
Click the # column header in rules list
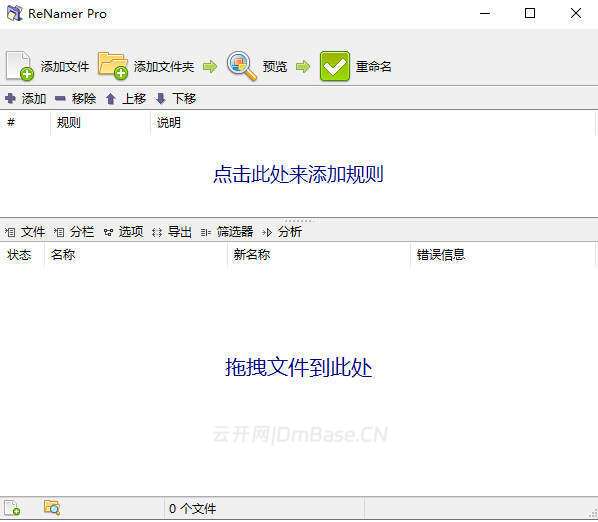pyautogui.click(x=25, y=122)
